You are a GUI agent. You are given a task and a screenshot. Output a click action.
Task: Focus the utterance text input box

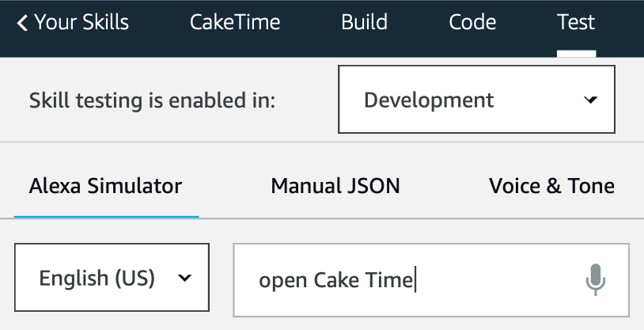[x=491, y=279]
